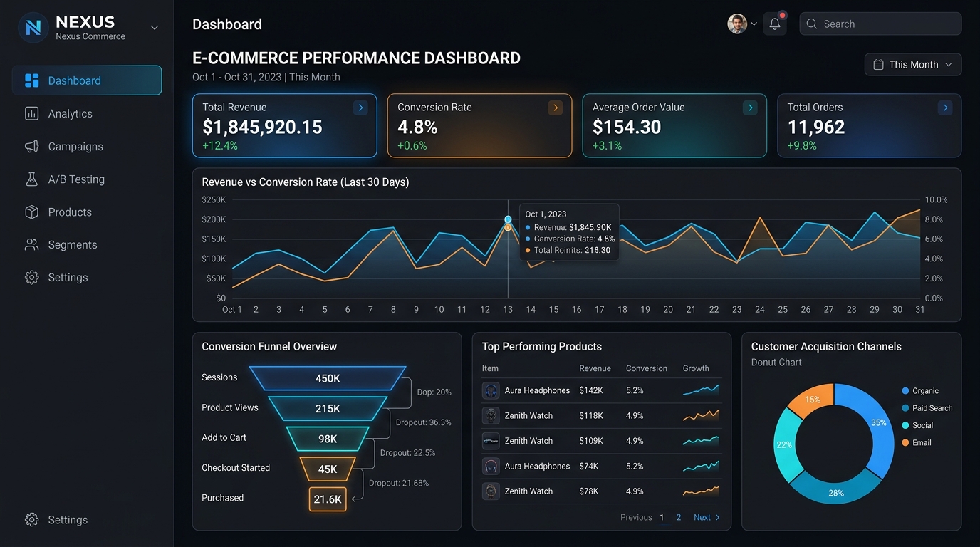
Task: Open the Total Orders card arrow
Action: tap(945, 108)
